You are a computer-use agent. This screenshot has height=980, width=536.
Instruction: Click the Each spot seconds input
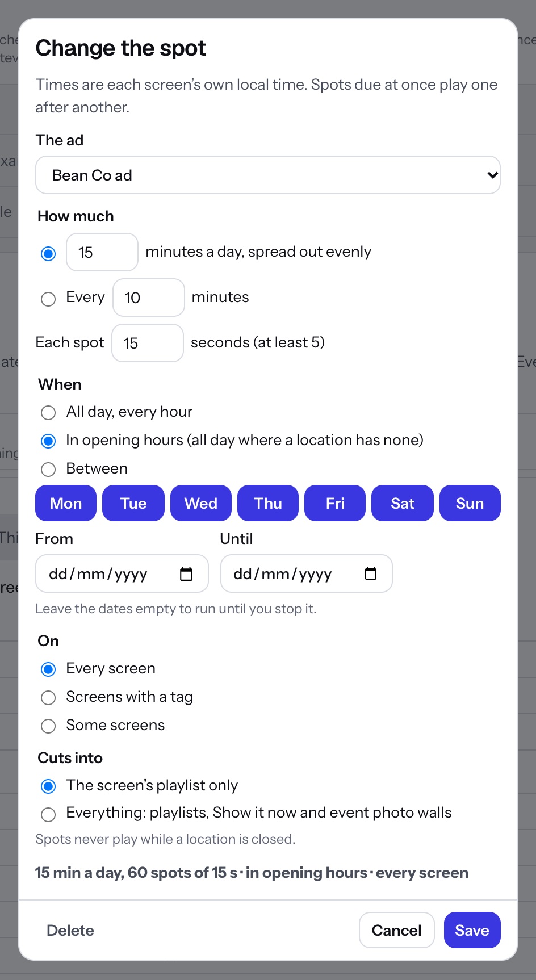[148, 343]
